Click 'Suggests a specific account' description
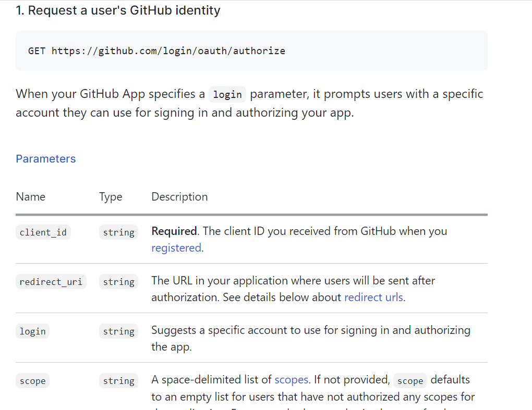The height and width of the screenshot is (410, 532). point(311,338)
